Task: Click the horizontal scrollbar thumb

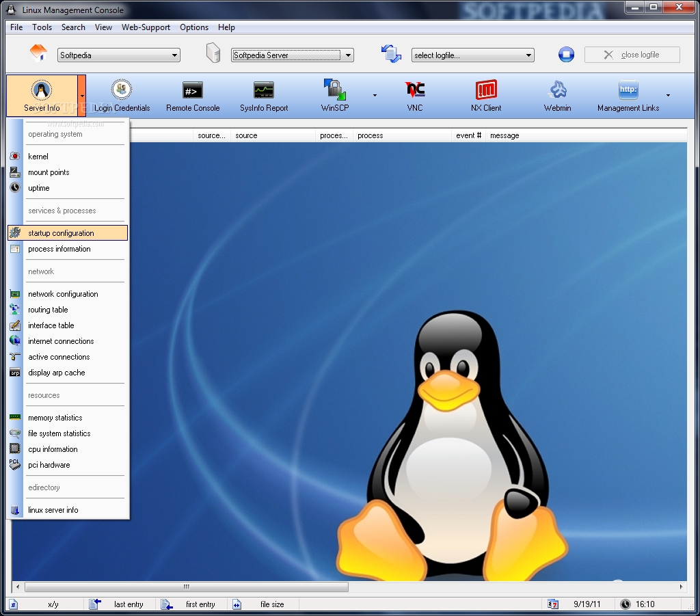Action: (187, 587)
